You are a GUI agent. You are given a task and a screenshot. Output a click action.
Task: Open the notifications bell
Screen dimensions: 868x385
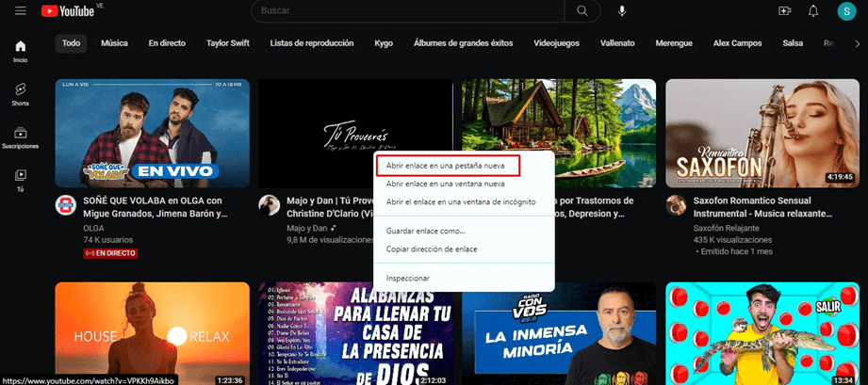click(x=813, y=10)
